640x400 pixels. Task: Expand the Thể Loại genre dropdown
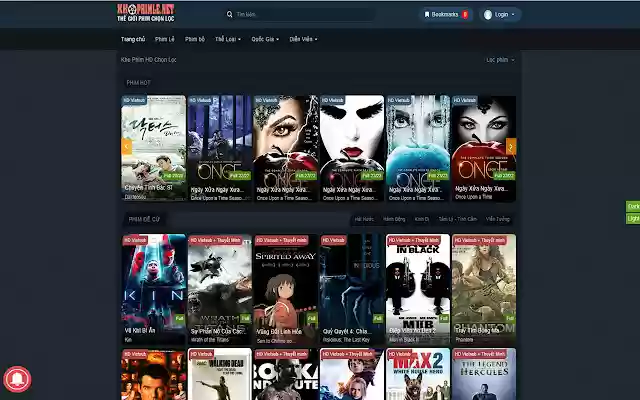(228, 39)
